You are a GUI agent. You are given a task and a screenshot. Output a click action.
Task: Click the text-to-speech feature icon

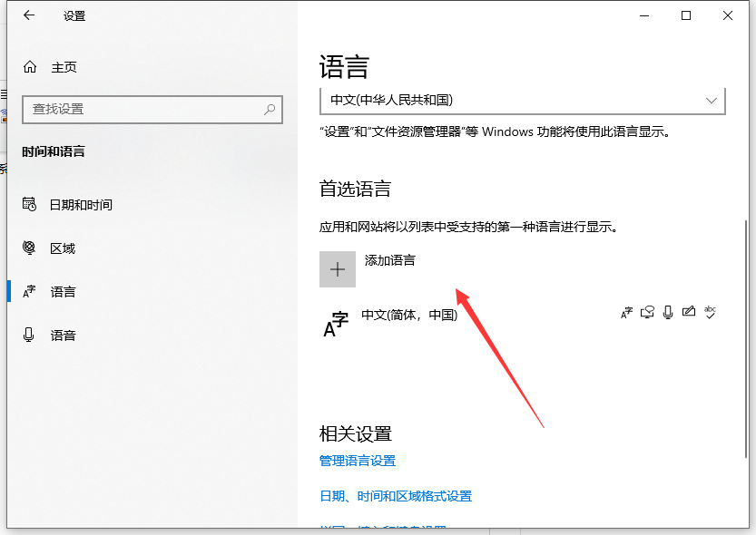click(x=647, y=313)
